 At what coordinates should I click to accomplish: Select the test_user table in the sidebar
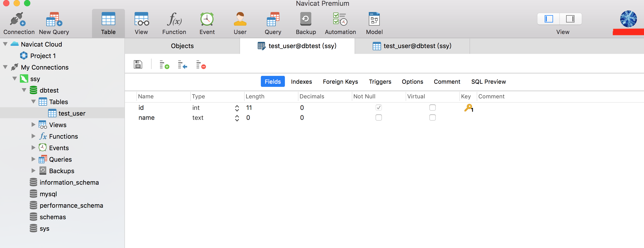(72, 113)
